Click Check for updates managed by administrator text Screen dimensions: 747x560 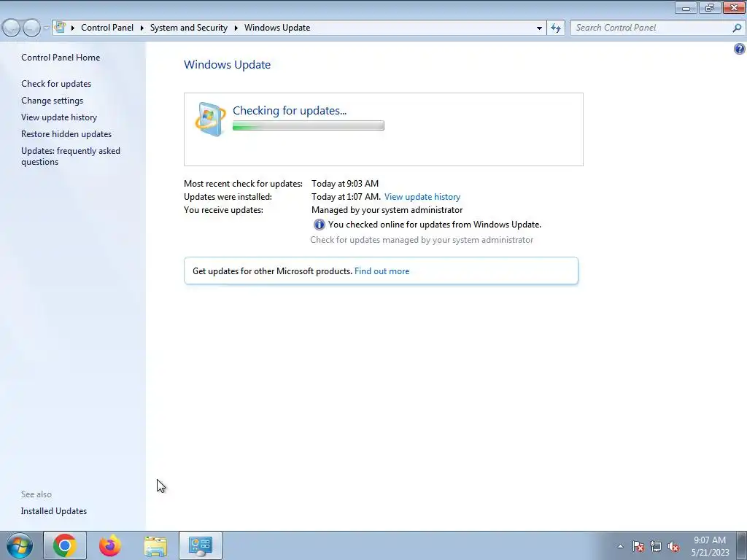[x=422, y=240]
